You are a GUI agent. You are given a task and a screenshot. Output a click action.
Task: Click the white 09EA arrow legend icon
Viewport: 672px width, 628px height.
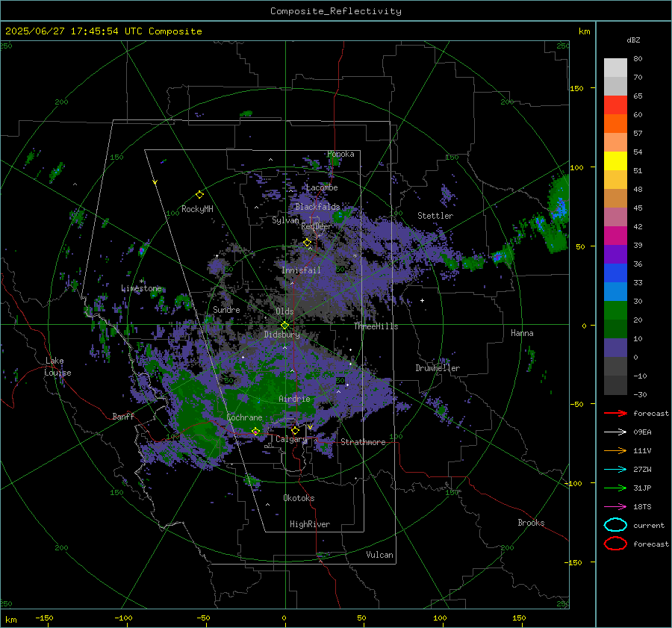(x=615, y=432)
